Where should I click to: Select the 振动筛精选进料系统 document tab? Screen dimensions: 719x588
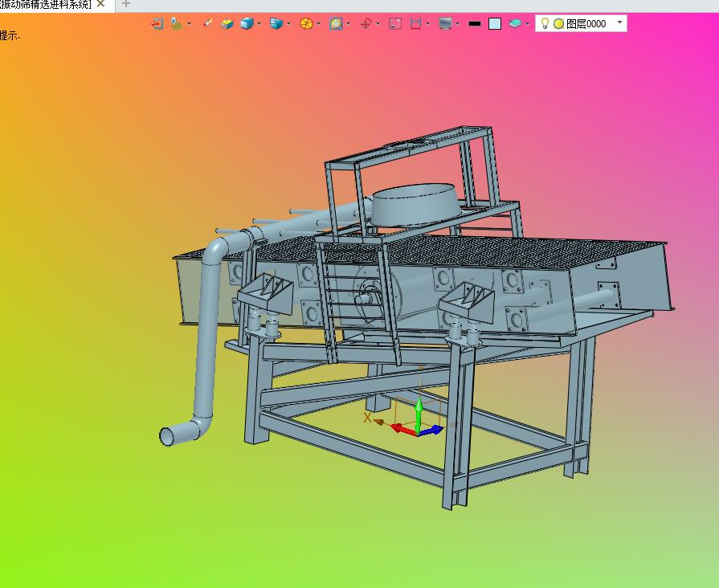[45, 4]
